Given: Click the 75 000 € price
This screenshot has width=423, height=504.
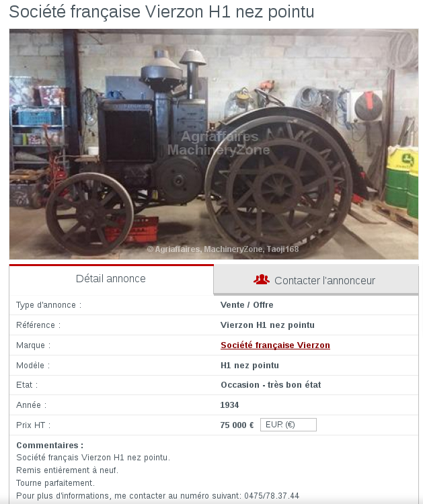Looking at the screenshot, I should click(237, 425).
